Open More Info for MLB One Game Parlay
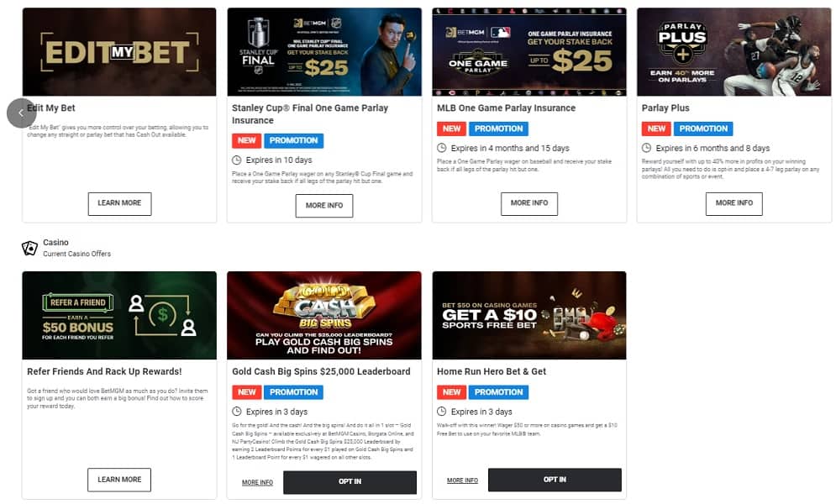This screenshot has height=504, width=836. coord(528,203)
